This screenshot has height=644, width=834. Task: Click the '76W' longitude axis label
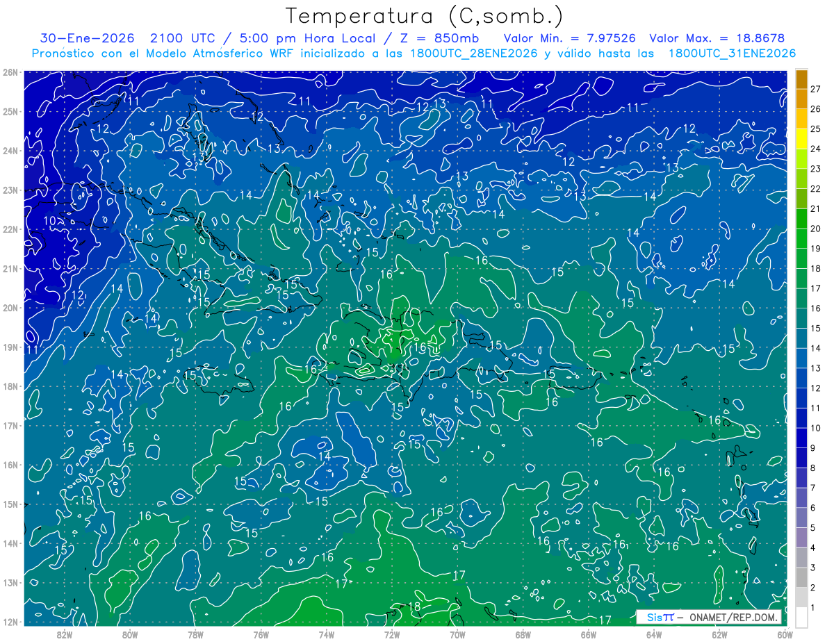(x=261, y=634)
